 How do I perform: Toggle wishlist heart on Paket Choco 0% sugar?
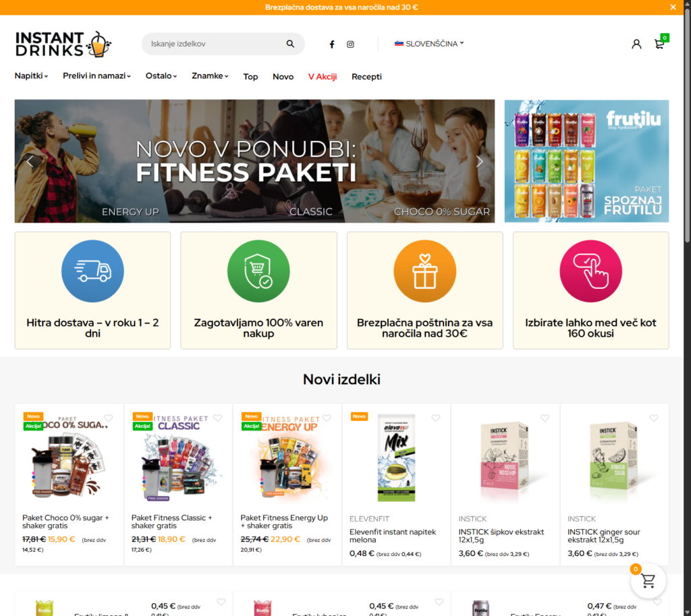pyautogui.click(x=109, y=418)
